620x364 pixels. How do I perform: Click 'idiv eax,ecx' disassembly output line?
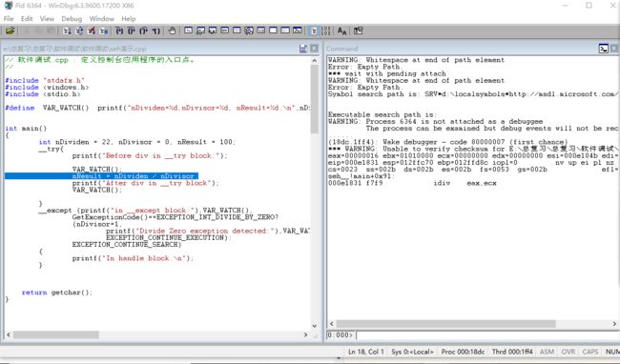(x=412, y=183)
